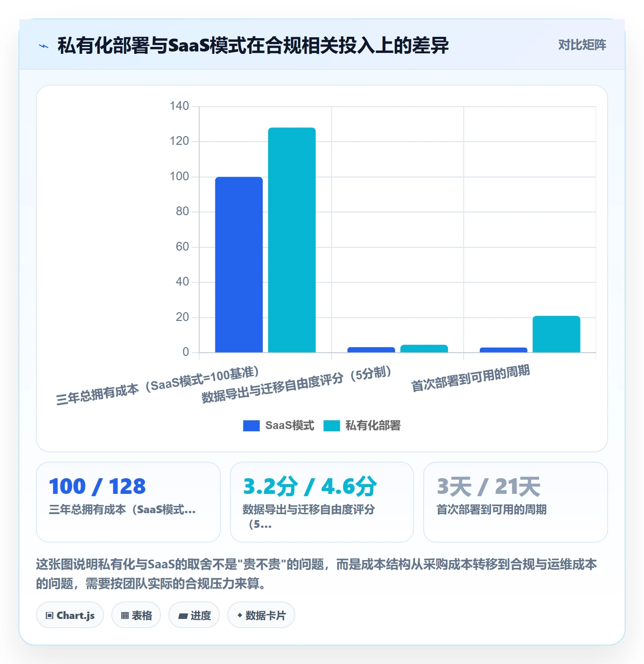Image resolution: width=644 pixels, height=664 pixels.
Task: Open the 3.2分 / 4.6分 data card
Action: [322, 502]
